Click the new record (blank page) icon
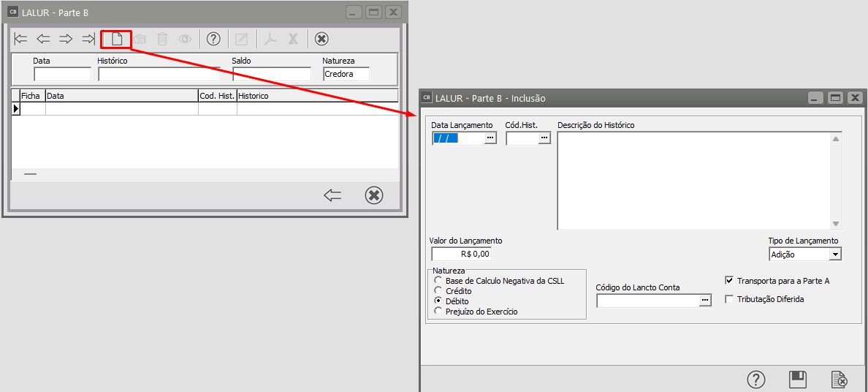Image resolution: width=868 pixels, height=392 pixels. [116, 39]
